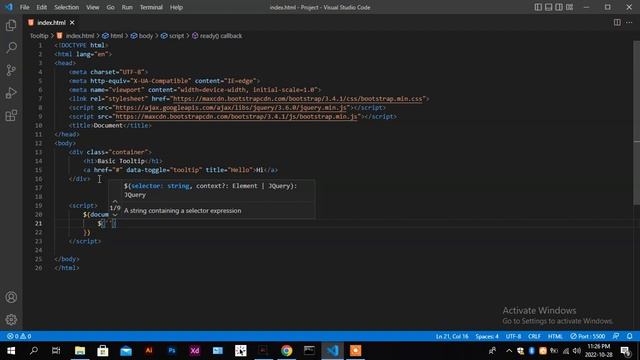
Task: Open the Go menu
Action: [x=111, y=7]
